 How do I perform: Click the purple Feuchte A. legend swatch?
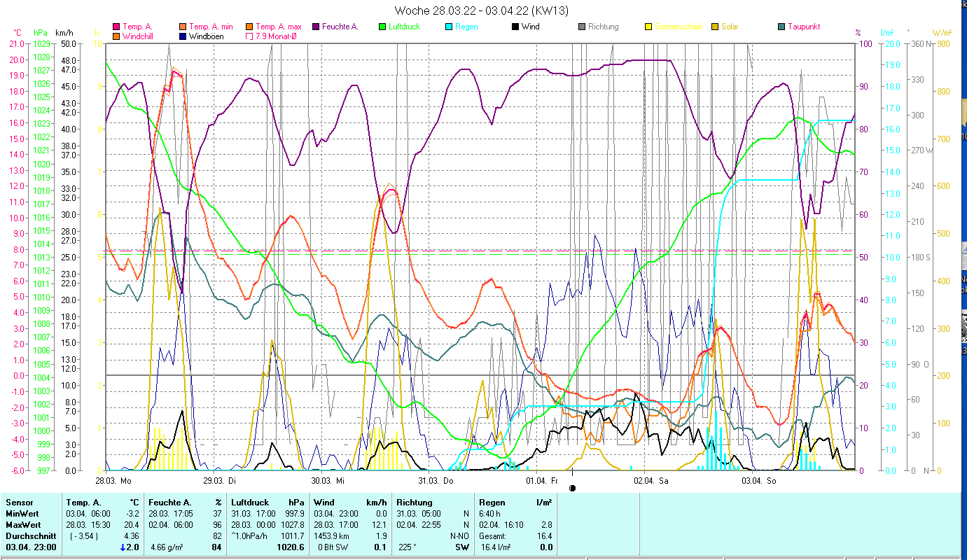pyautogui.click(x=315, y=27)
